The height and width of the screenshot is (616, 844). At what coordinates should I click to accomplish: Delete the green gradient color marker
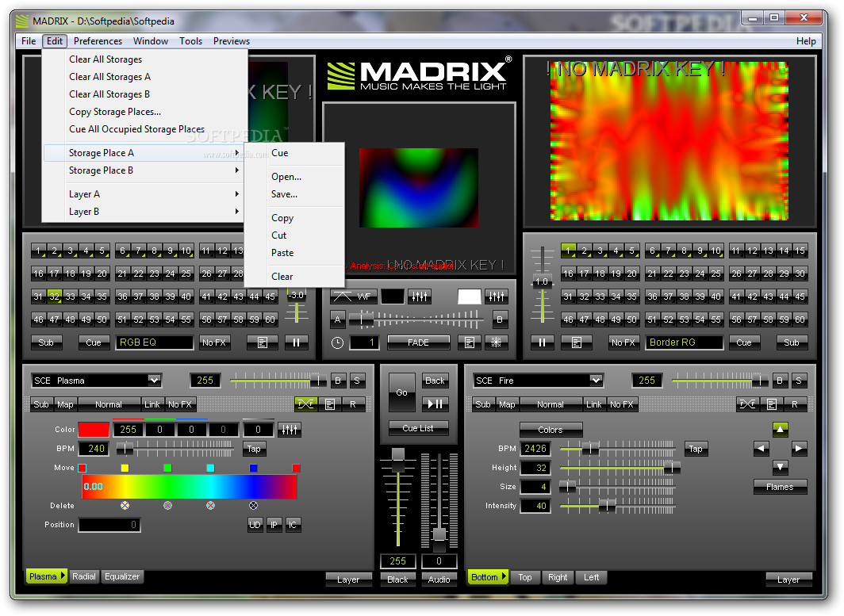click(168, 505)
